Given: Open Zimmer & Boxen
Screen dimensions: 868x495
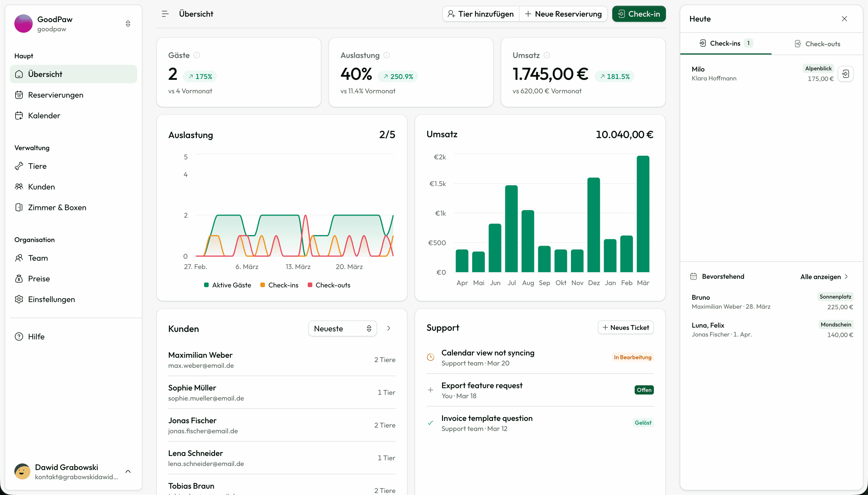Looking at the screenshot, I should pyautogui.click(x=57, y=207).
